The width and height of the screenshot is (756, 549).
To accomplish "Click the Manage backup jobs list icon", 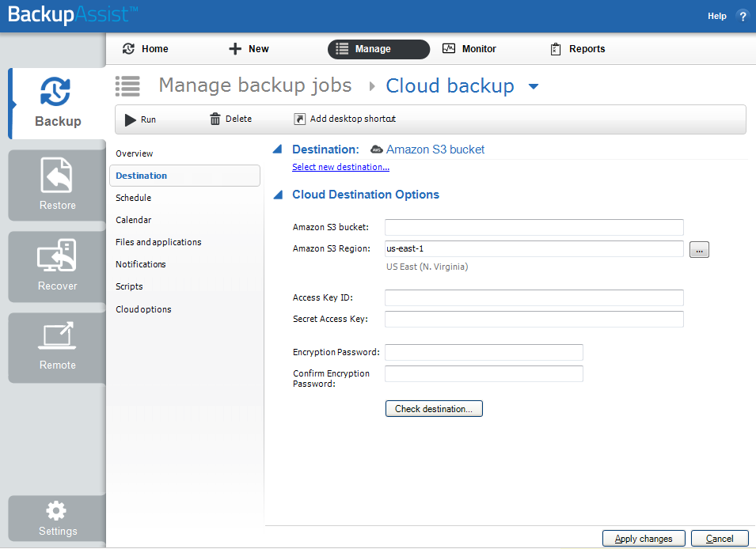I will pos(127,86).
